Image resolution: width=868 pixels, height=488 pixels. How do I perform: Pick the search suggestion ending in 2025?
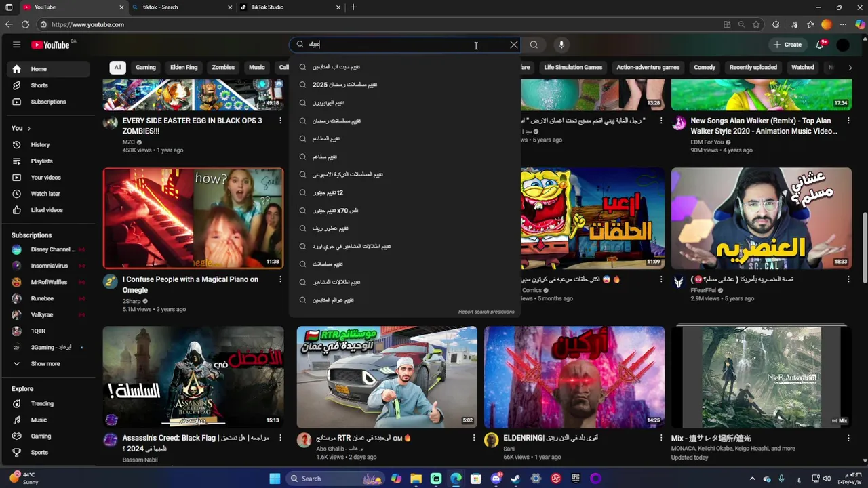point(405,85)
